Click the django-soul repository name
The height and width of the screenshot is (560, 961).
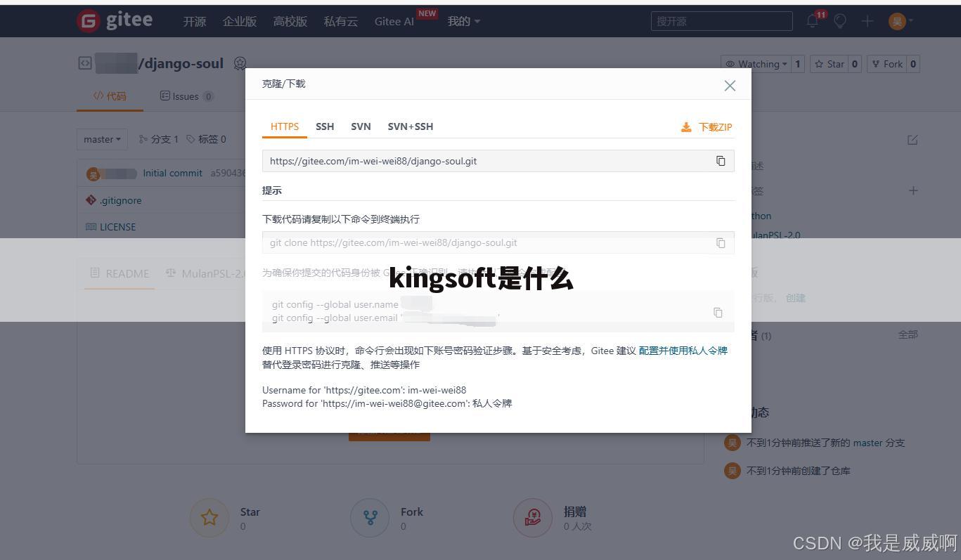[x=184, y=63]
